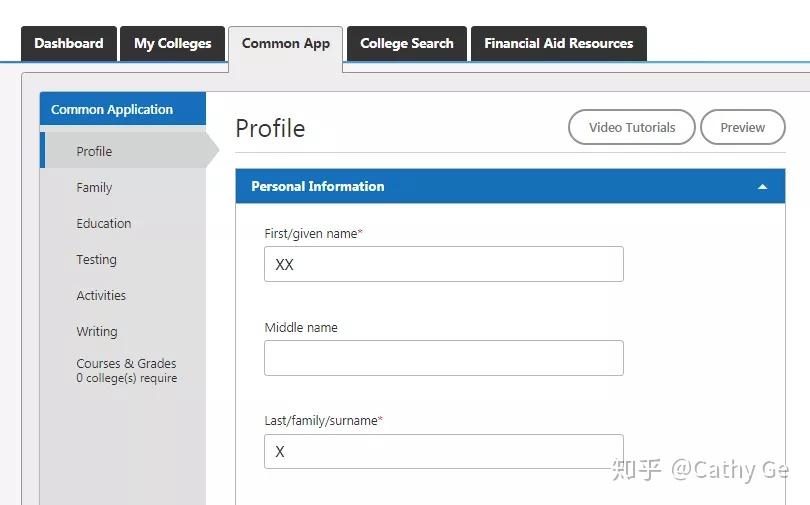Click the "Middle name" label
Image resolution: width=810 pixels, height=505 pixels.
pos(301,327)
